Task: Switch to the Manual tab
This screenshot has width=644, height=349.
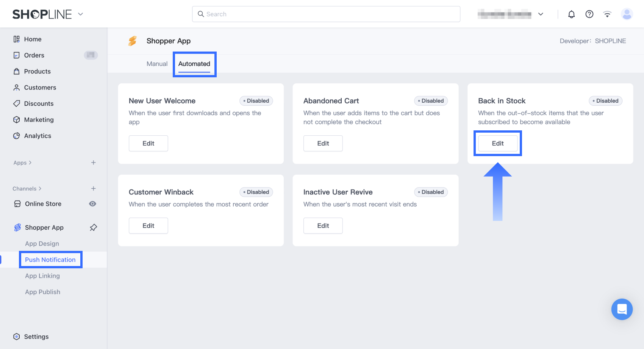Action: pyautogui.click(x=157, y=64)
